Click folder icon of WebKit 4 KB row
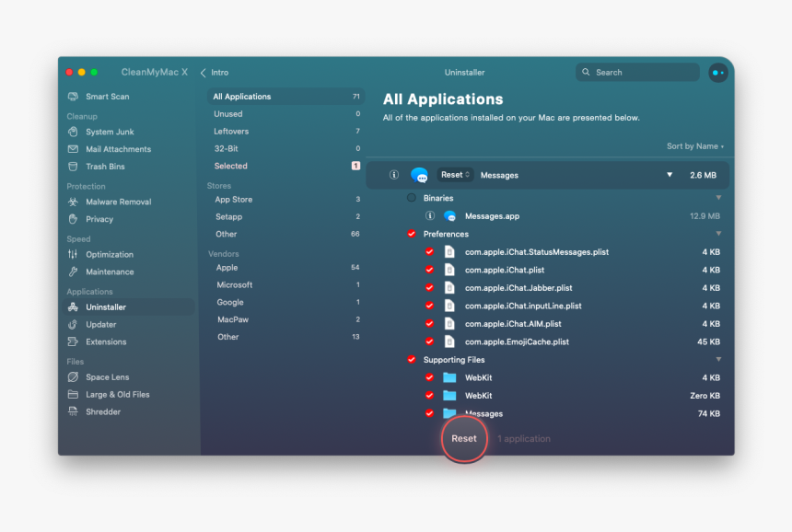792x532 pixels. [449, 377]
